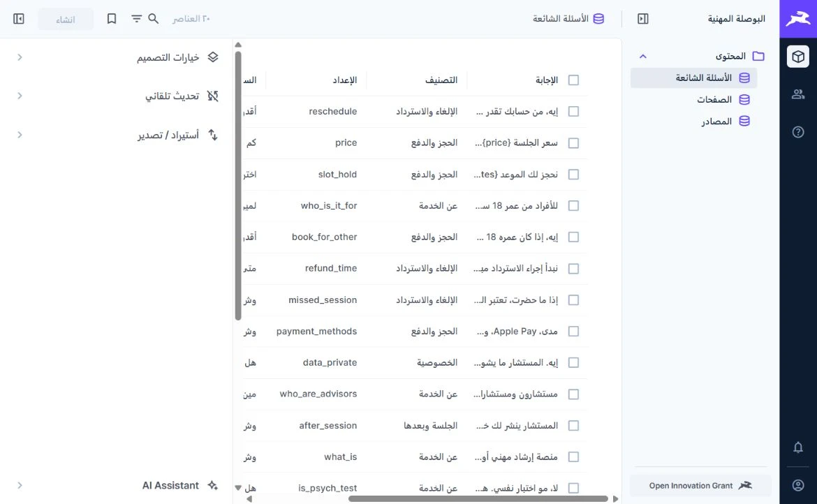
Task: Click the horizontal scrollbar thumb at bottom
Action: pyautogui.click(x=478, y=499)
